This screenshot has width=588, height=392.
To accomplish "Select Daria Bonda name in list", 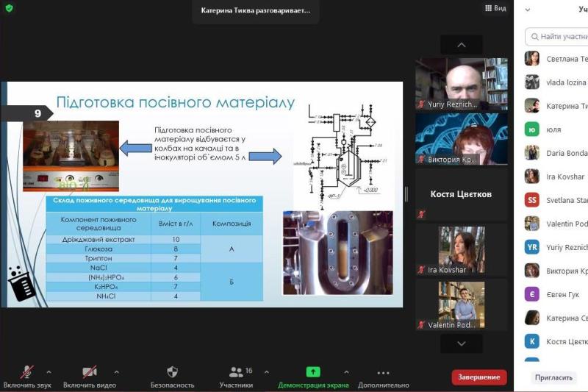I will click(x=567, y=153).
